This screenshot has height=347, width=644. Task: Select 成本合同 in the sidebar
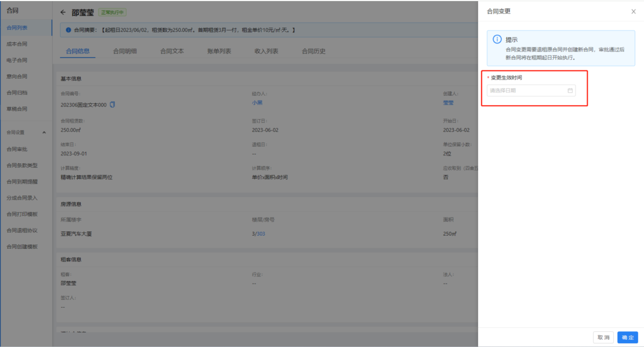point(17,44)
